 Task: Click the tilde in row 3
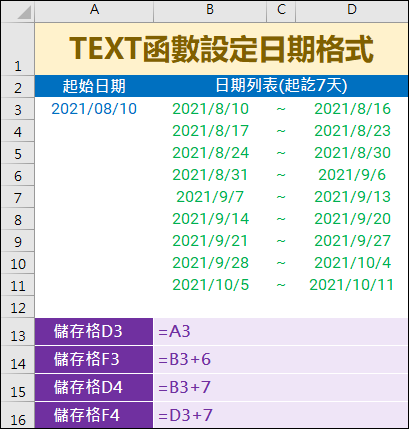tap(281, 109)
